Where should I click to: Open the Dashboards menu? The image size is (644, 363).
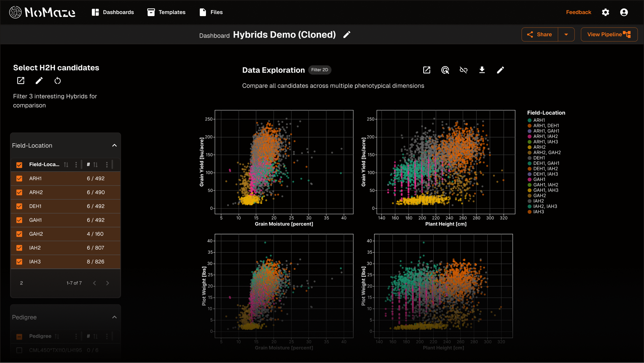pos(113,12)
